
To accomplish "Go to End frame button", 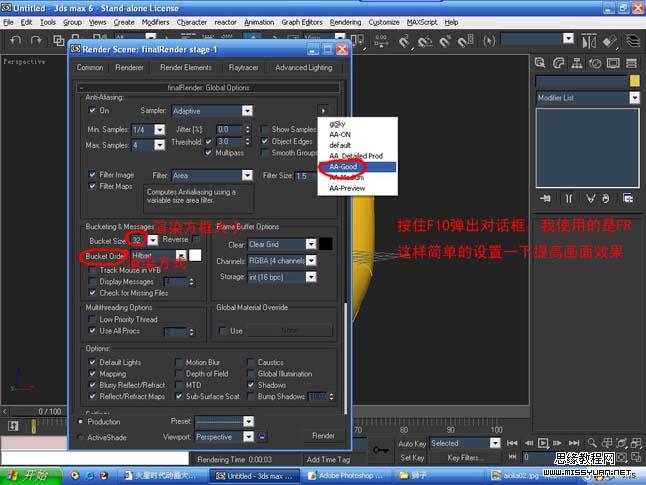I will click(x=574, y=443).
